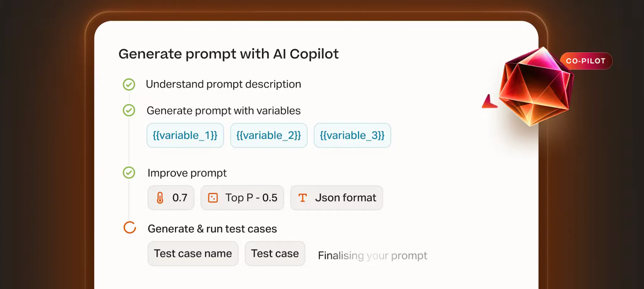Image resolution: width=644 pixels, height=289 pixels.
Task: Click the thermometer temperature icon
Action: tap(160, 198)
